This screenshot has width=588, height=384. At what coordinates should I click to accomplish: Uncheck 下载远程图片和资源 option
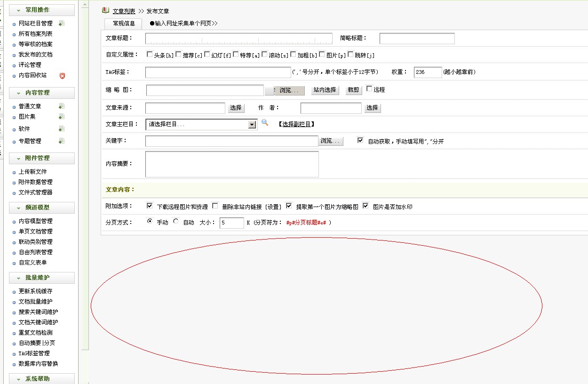pos(150,206)
